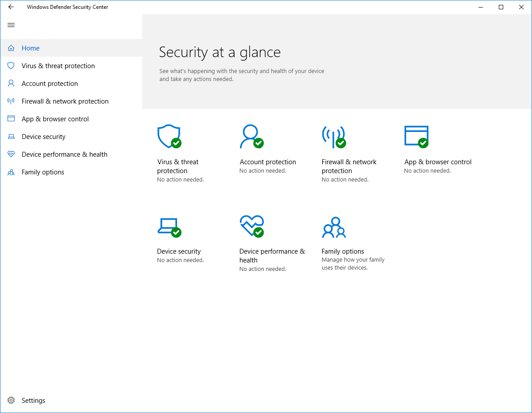This screenshot has width=532, height=413.
Task: Choose Firewall & network protection in sidebar
Action: 65,101
